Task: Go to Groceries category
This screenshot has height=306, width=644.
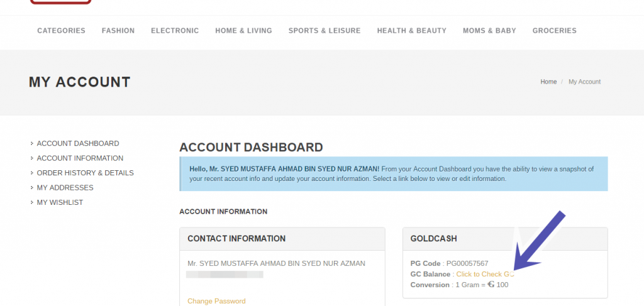Action: pyautogui.click(x=555, y=31)
